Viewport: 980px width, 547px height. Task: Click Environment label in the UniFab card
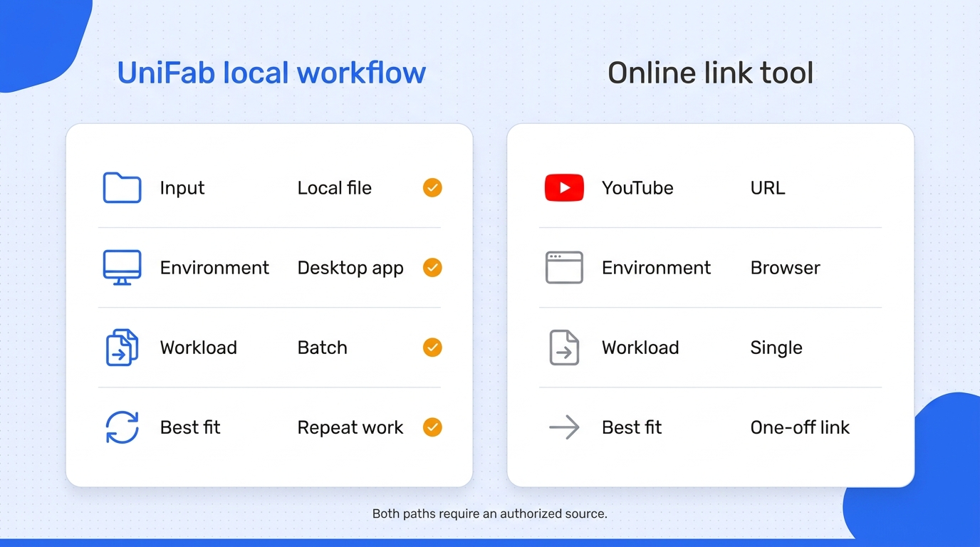pyautogui.click(x=214, y=268)
